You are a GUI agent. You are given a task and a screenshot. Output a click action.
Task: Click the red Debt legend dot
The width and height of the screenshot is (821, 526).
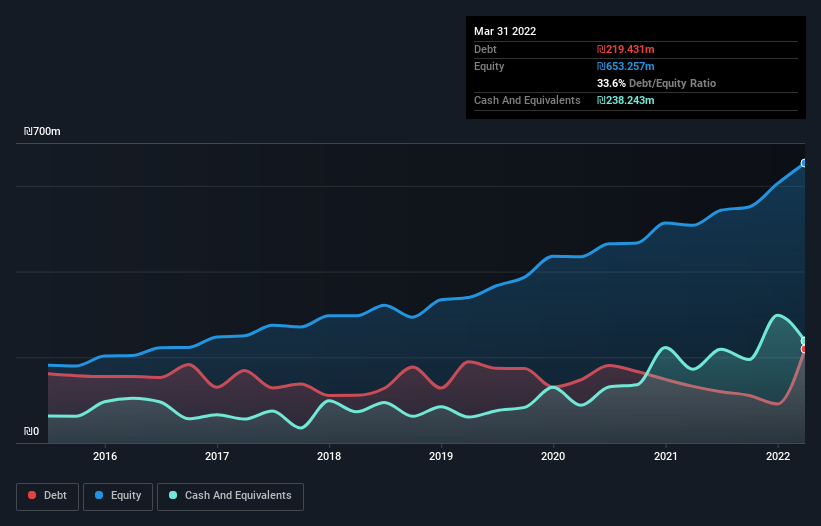(32, 495)
